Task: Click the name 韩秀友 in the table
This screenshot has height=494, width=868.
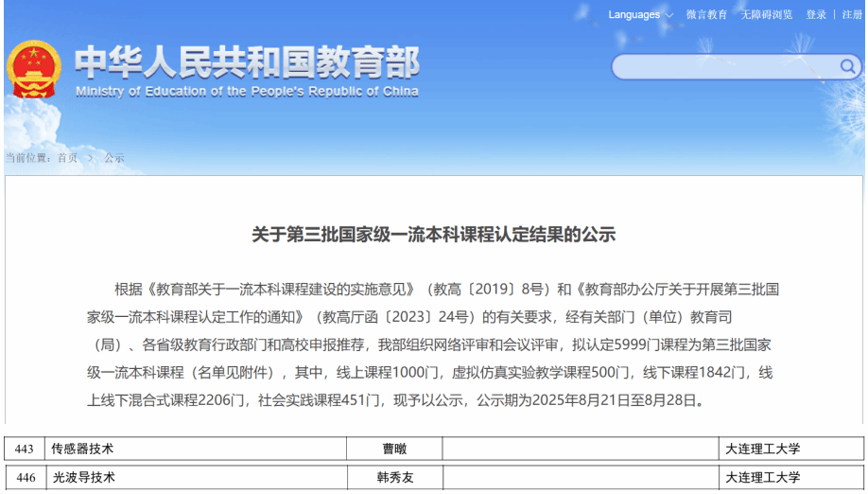Action: [394, 478]
